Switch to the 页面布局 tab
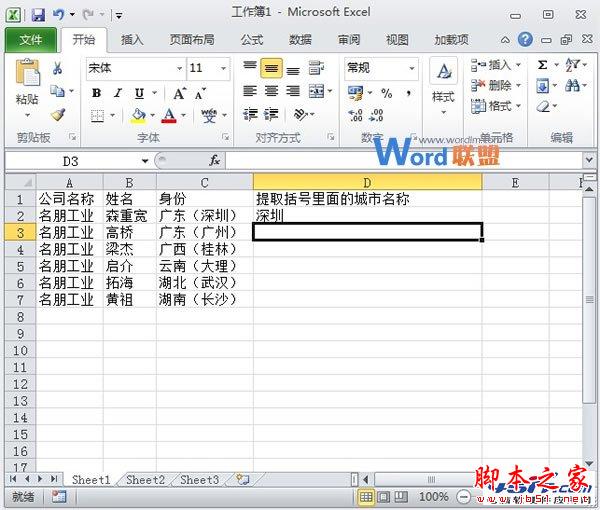600x510 pixels. point(192,39)
